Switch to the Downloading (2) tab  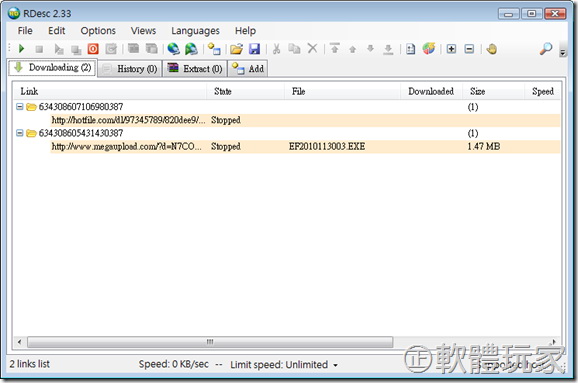pos(53,68)
